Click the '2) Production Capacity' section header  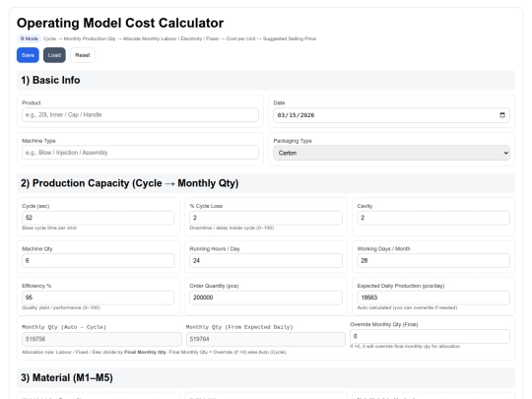[x=266, y=183]
